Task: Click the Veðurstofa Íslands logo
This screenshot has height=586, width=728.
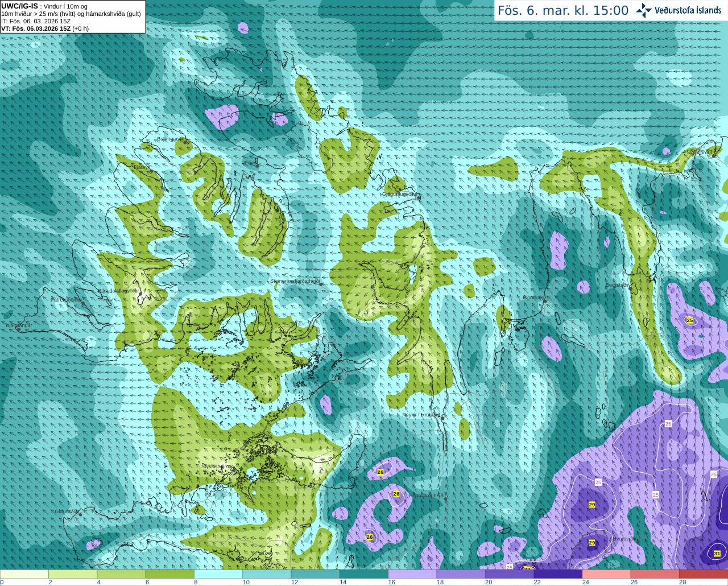Action: (679, 10)
